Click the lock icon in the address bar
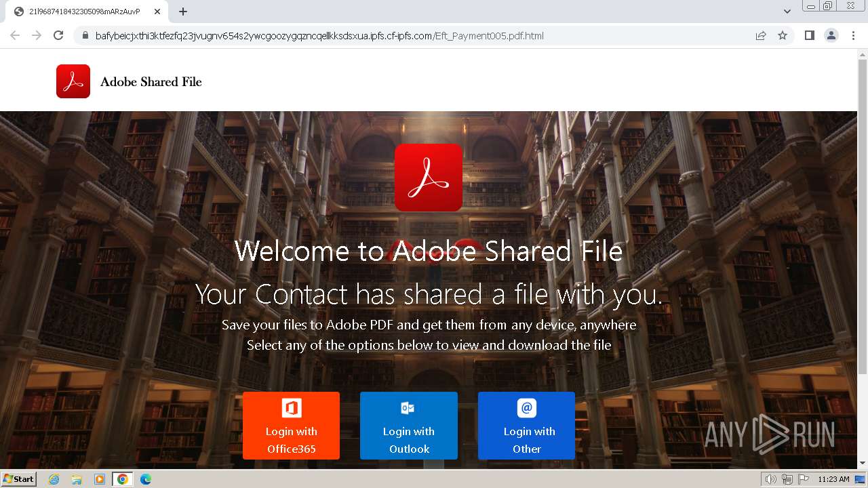 click(x=85, y=36)
